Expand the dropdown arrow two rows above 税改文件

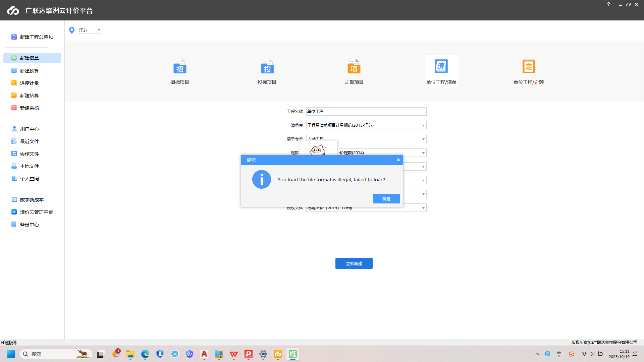pyautogui.click(x=423, y=180)
